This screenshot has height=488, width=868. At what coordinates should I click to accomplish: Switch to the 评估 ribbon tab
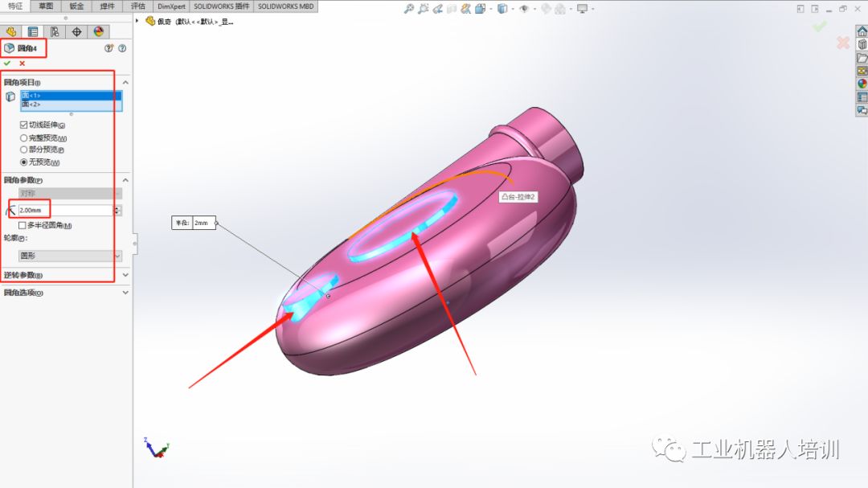pos(137,6)
